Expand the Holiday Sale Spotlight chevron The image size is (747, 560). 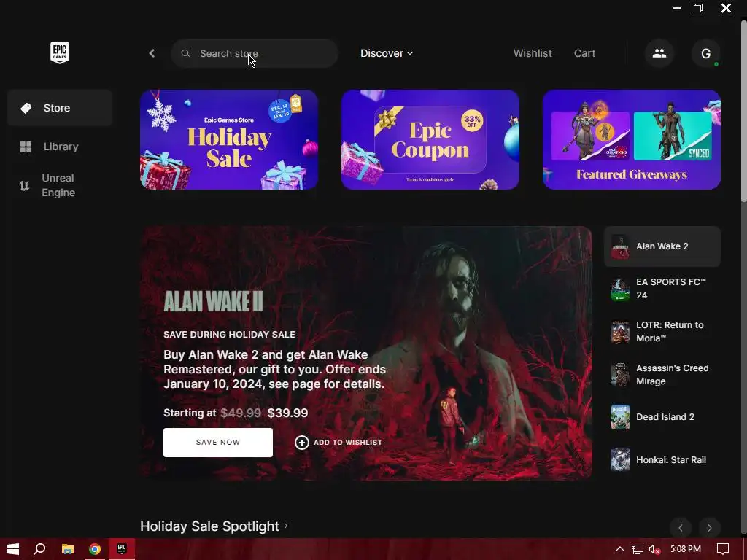(286, 526)
